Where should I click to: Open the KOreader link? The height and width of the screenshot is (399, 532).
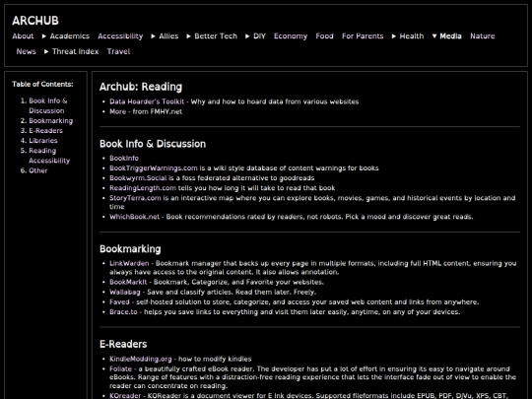[125, 396]
